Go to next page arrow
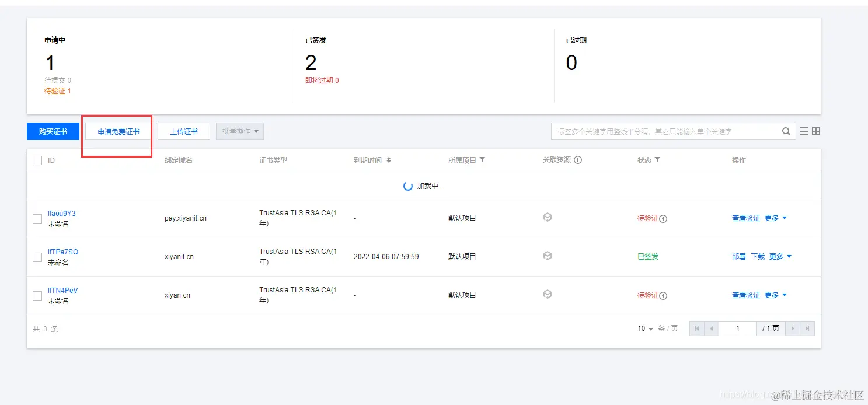Screen dimensions: 868x405 tap(793, 329)
